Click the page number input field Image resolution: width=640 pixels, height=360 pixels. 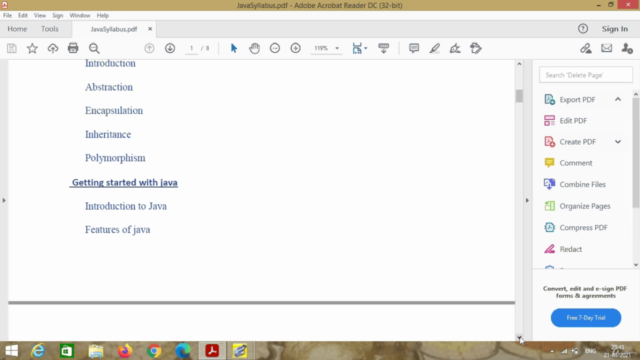point(191,48)
